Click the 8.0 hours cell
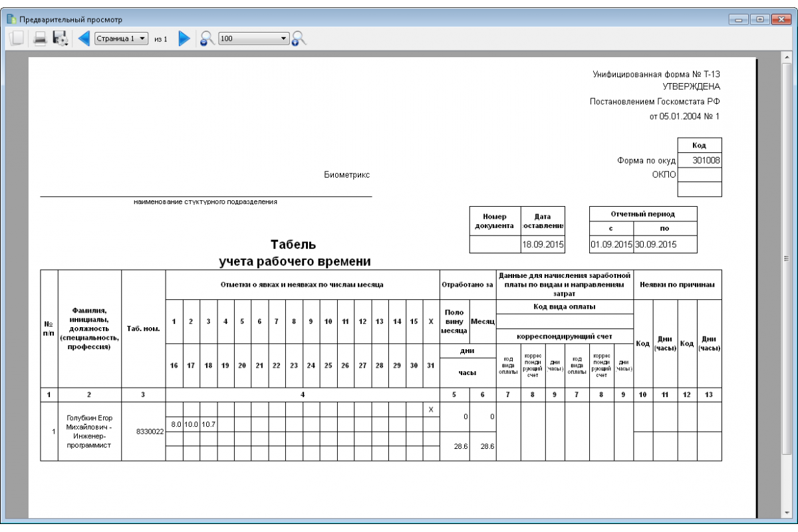Image resolution: width=798 pixels, height=532 pixels. (176, 424)
